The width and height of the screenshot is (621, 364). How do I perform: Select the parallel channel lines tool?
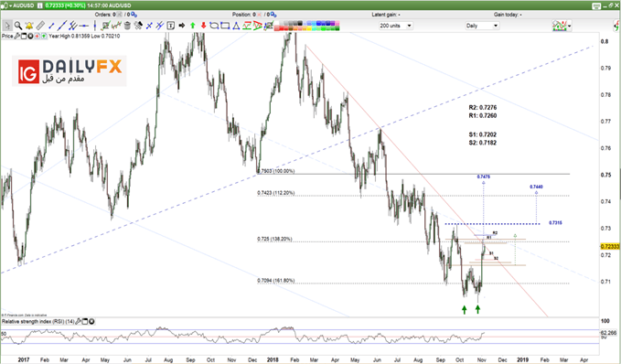(x=73, y=26)
